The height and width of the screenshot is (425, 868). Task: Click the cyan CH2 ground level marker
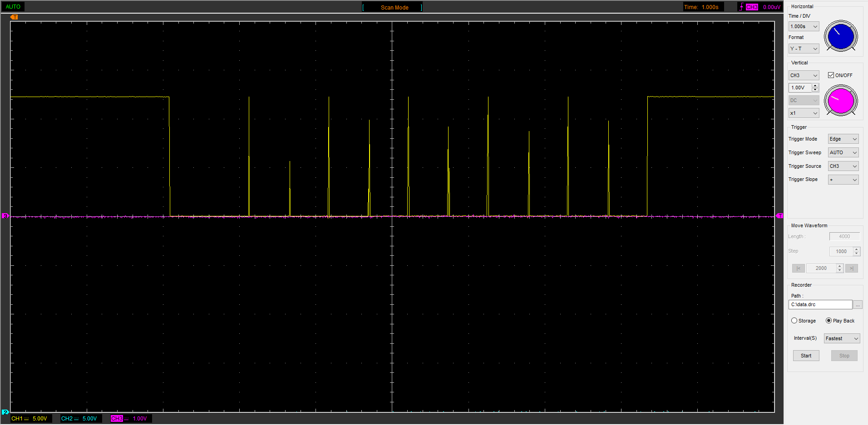coord(5,412)
